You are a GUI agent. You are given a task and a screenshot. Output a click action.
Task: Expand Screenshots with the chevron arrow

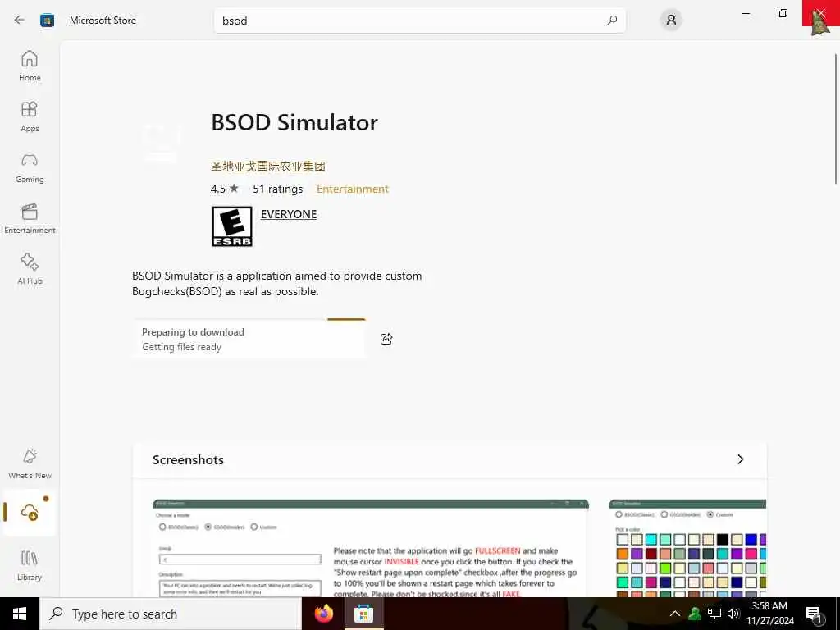pos(741,459)
